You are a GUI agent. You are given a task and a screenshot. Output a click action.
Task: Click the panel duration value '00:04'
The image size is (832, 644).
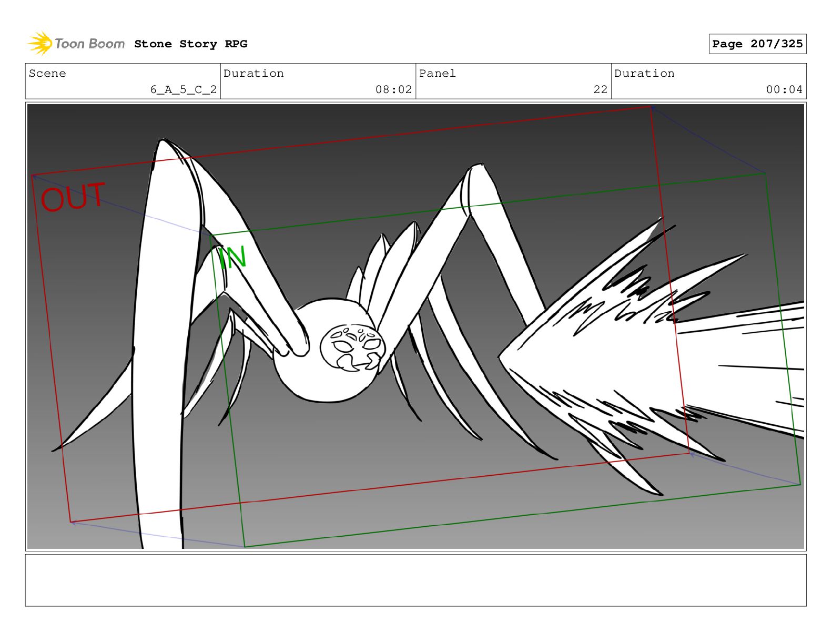tap(784, 89)
